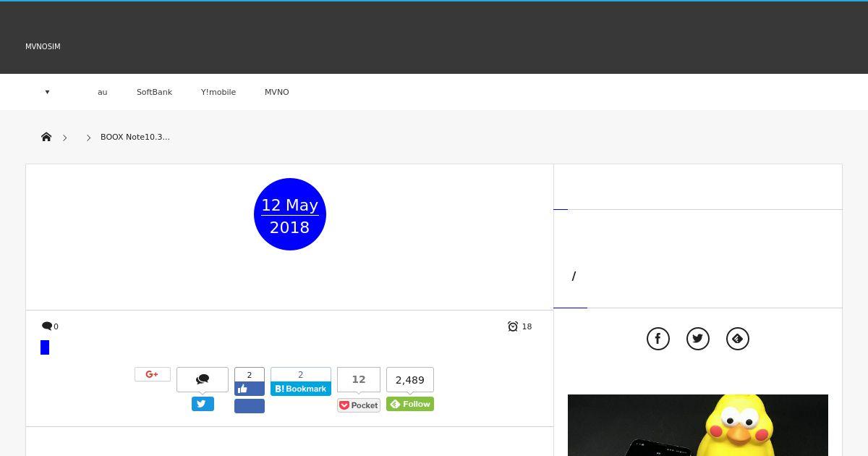Select the Y!mobile menu item
This screenshot has width=868, height=456.
pos(218,92)
